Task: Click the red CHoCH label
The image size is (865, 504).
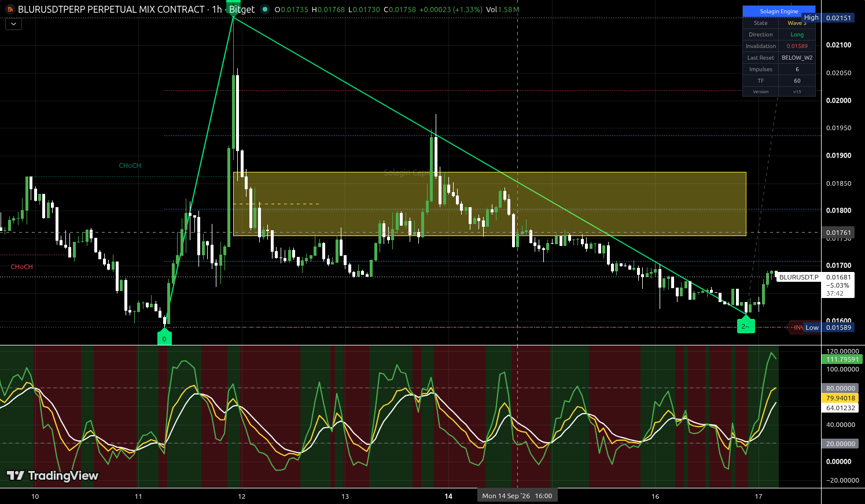Action: (x=22, y=267)
